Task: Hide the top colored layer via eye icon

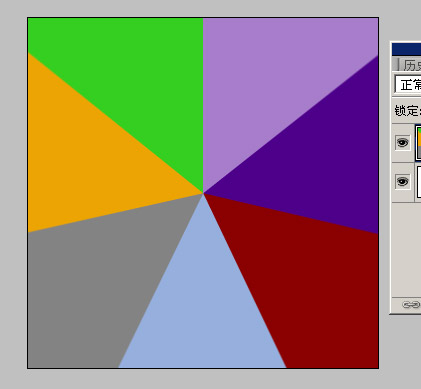Action: pos(402,143)
